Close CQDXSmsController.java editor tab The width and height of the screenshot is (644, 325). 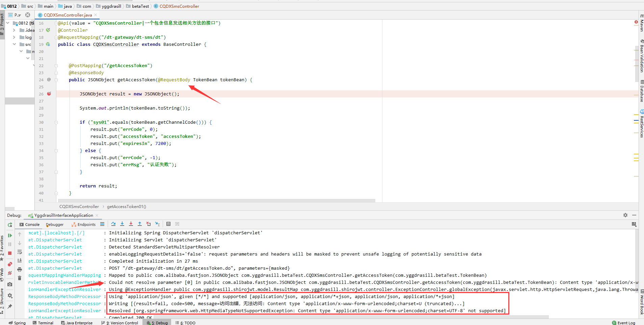pos(96,15)
